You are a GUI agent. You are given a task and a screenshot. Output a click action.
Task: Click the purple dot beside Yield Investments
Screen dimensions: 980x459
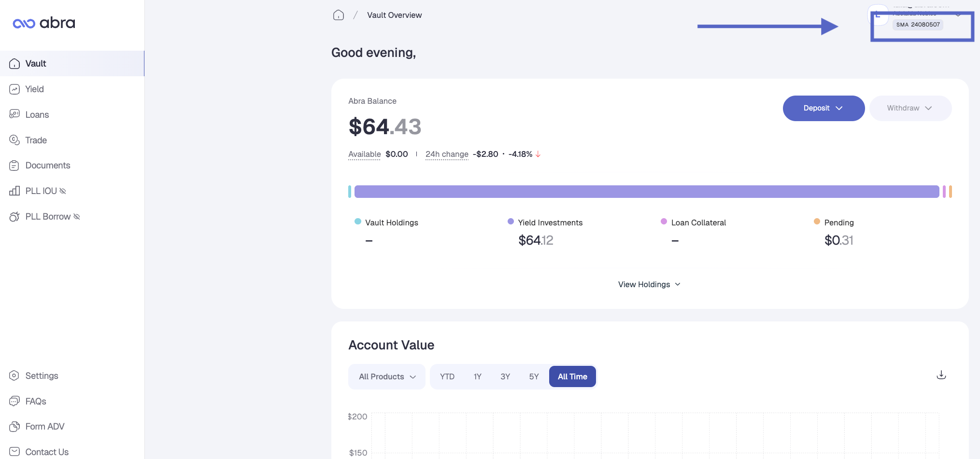coord(511,222)
